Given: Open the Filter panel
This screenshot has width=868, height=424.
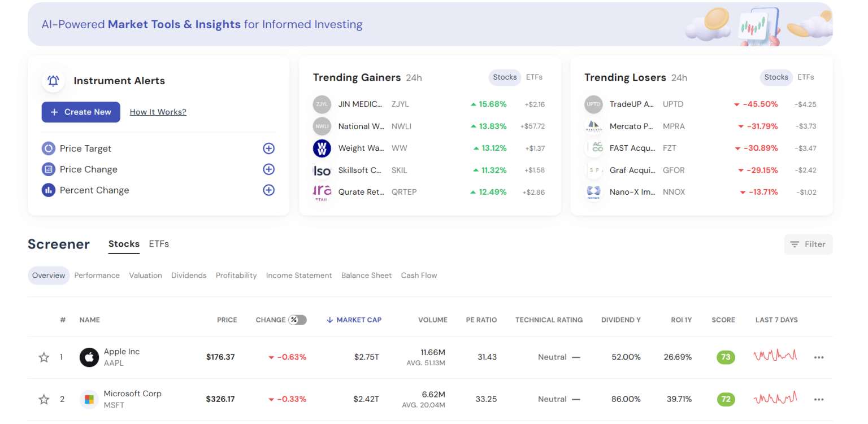Looking at the screenshot, I should pos(808,244).
